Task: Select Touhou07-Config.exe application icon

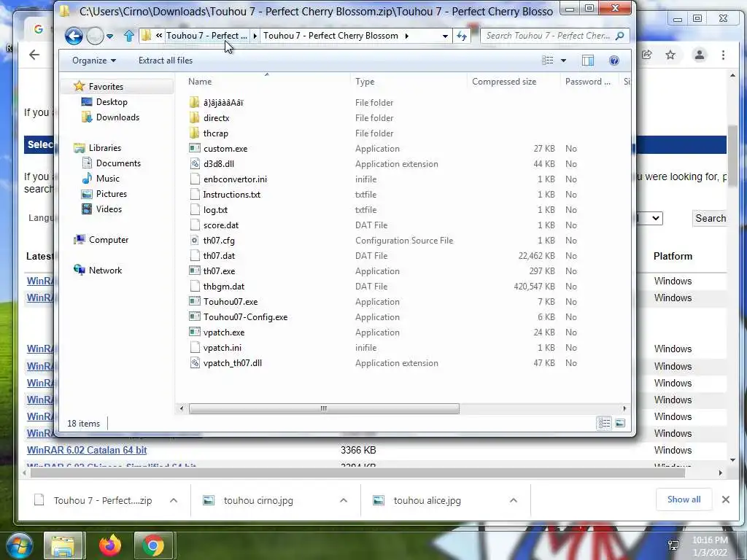Action: (x=194, y=316)
